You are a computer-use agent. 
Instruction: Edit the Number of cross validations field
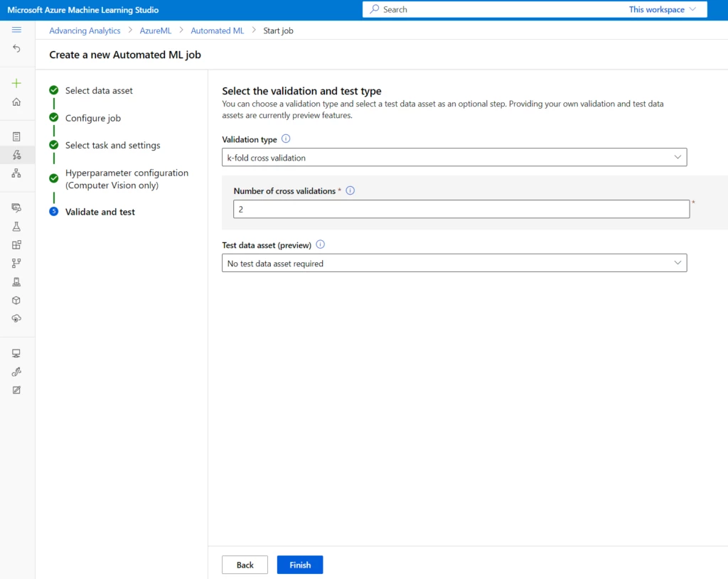(461, 209)
